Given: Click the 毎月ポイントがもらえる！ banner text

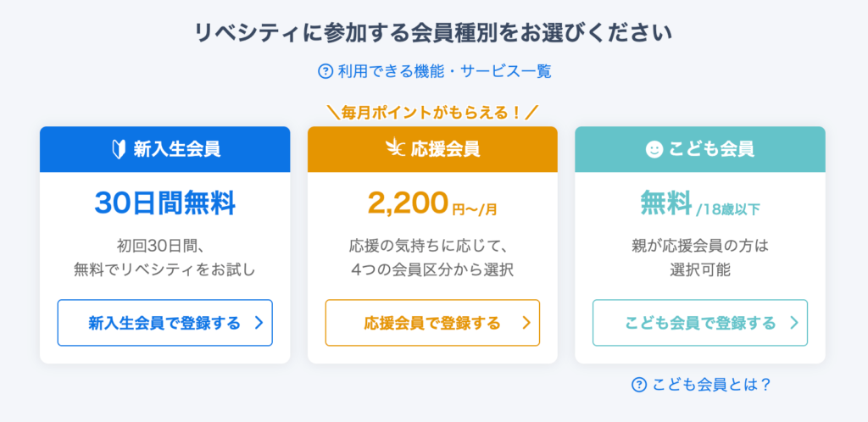Looking at the screenshot, I should point(432,112).
